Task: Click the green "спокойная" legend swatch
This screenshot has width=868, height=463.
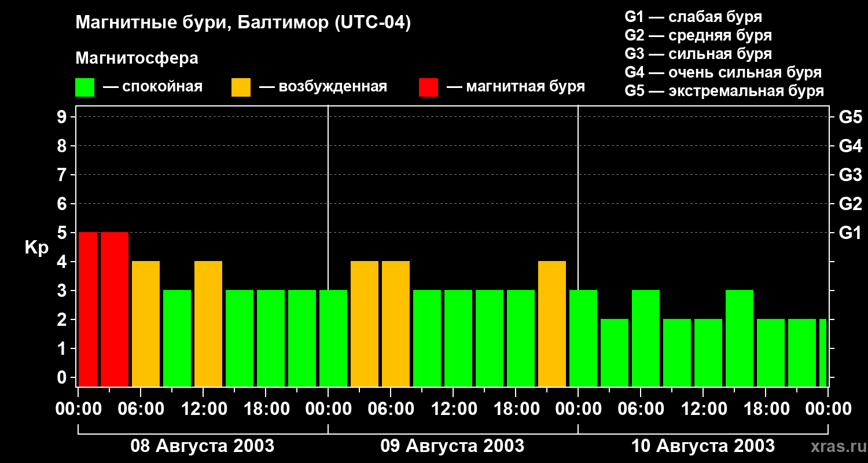Action: pos(84,87)
